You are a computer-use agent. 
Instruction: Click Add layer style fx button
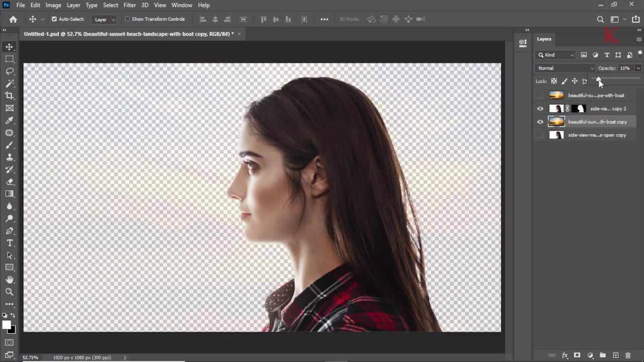click(565, 355)
